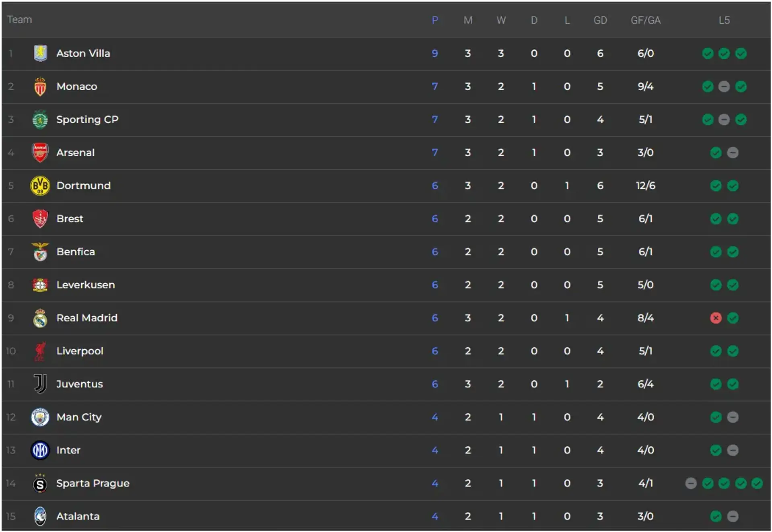The width and height of the screenshot is (772, 532).
Task: Click Sparta Prague's grey draw indicator
Action: point(691,483)
